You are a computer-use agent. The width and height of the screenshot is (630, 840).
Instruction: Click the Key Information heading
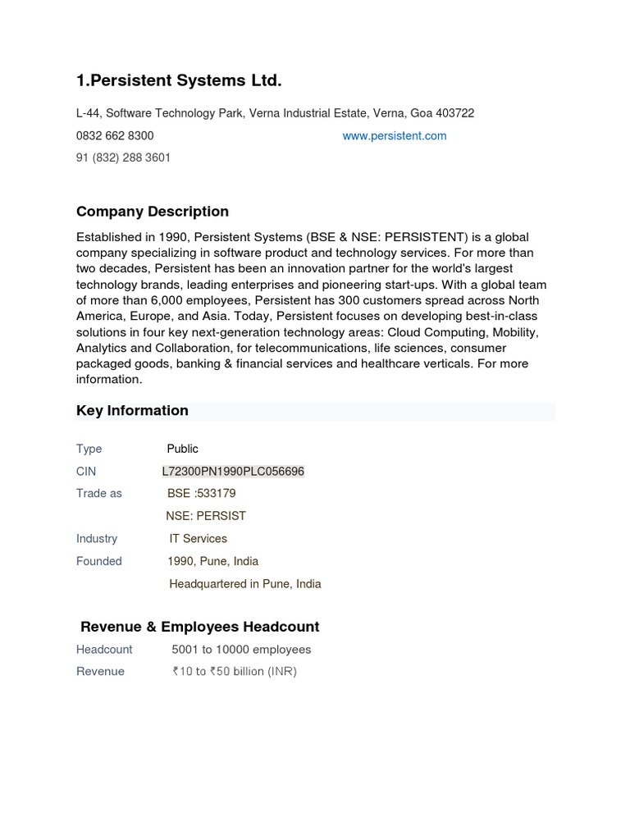coord(132,411)
